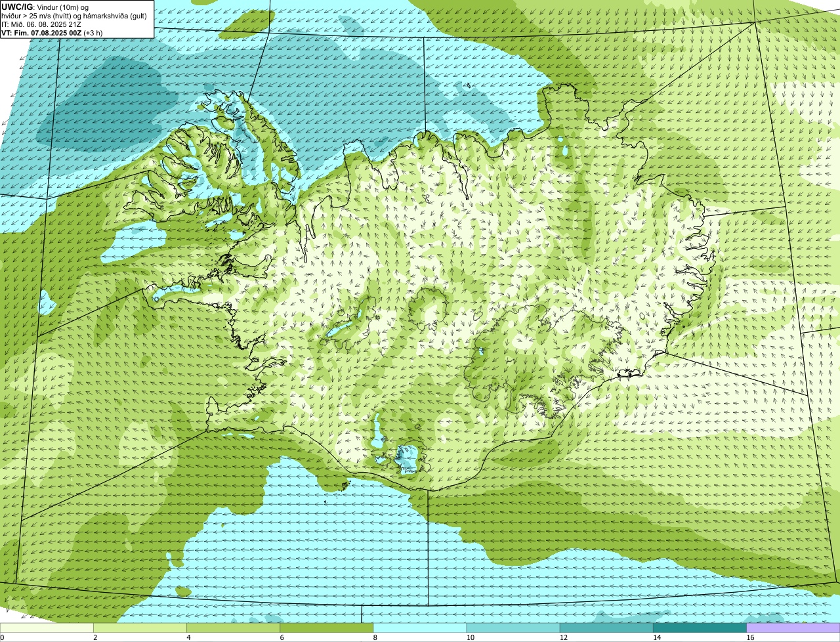
Task: Click the pale yellow 0–2 m/s legend swatch
Action: click(x=47, y=628)
